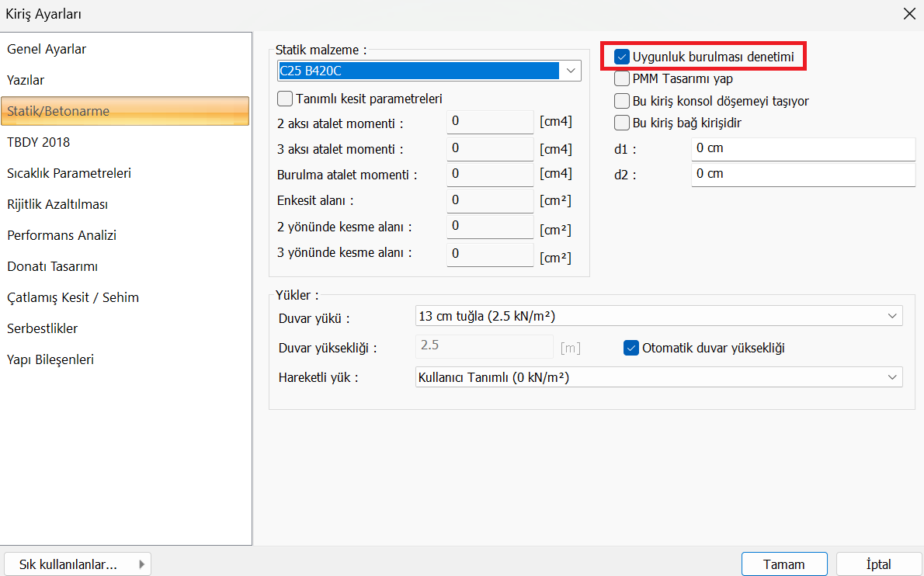The width and height of the screenshot is (924, 576).
Task: Open the Sık kullanılanlar flyout arrow
Action: tap(141, 564)
